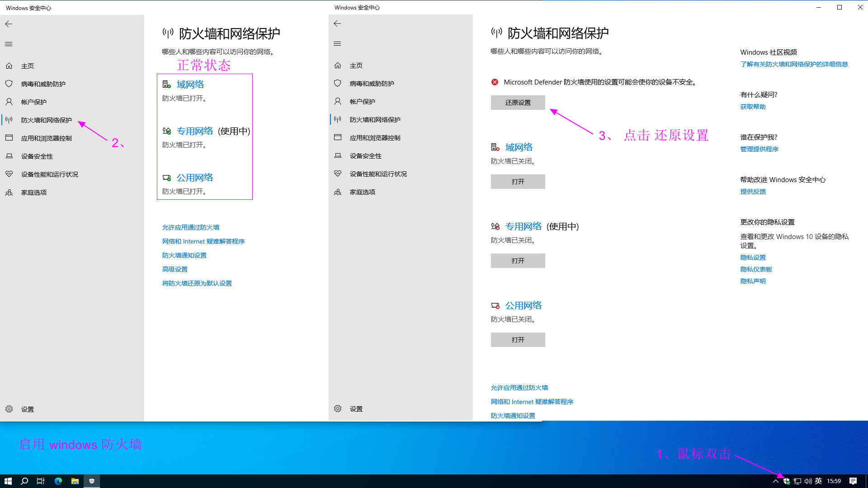This screenshot has width=868, height=488.
Task: Click the 提供反馈 link
Action: (x=753, y=192)
